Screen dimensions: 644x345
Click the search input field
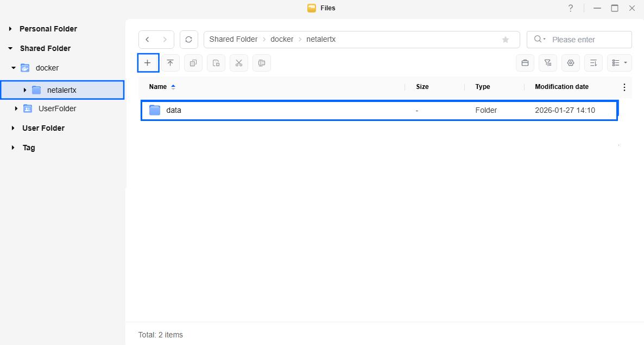point(588,40)
